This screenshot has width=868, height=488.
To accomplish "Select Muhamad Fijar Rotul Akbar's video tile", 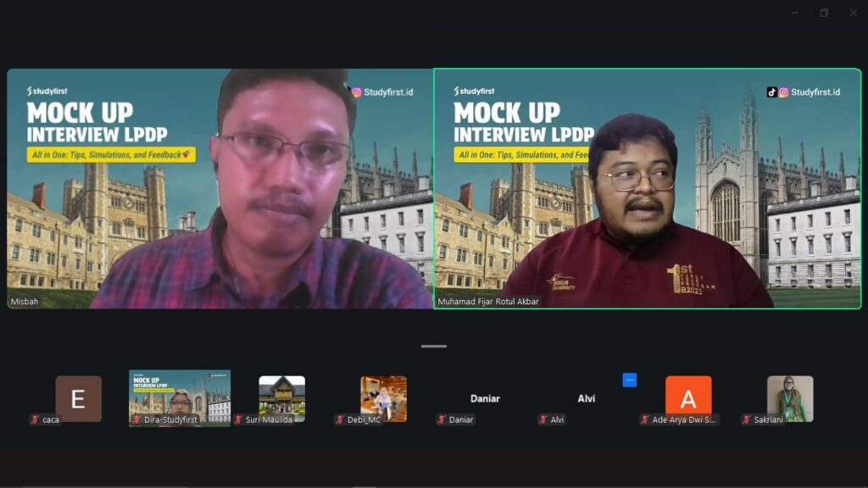I will pyautogui.click(x=647, y=188).
